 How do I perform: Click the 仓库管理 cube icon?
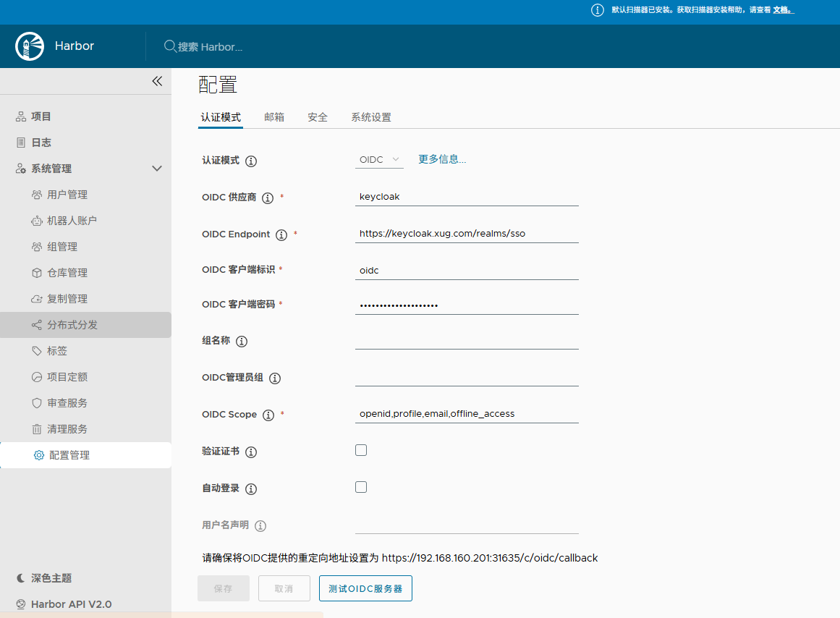pos(36,273)
